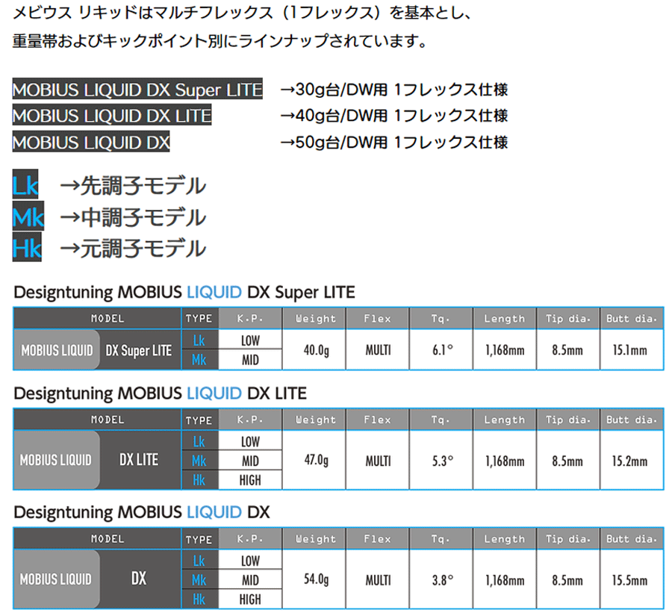Click the 5.3° torque value

coord(442,461)
